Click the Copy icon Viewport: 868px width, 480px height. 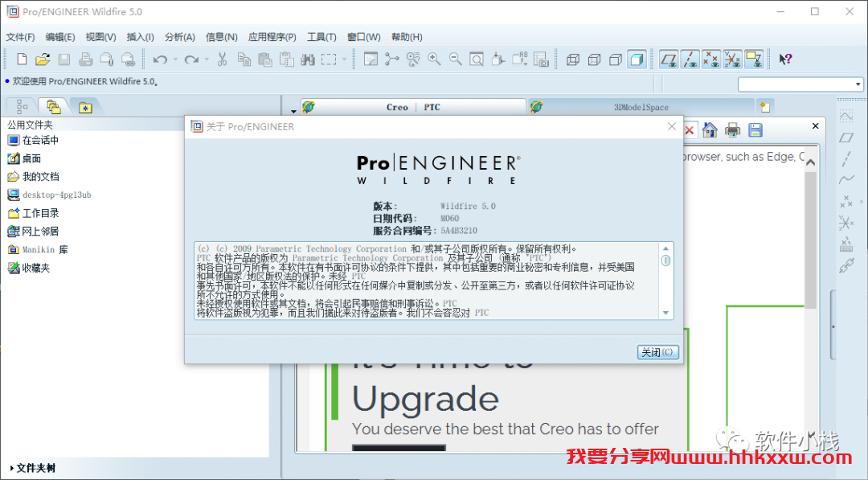coord(244,59)
